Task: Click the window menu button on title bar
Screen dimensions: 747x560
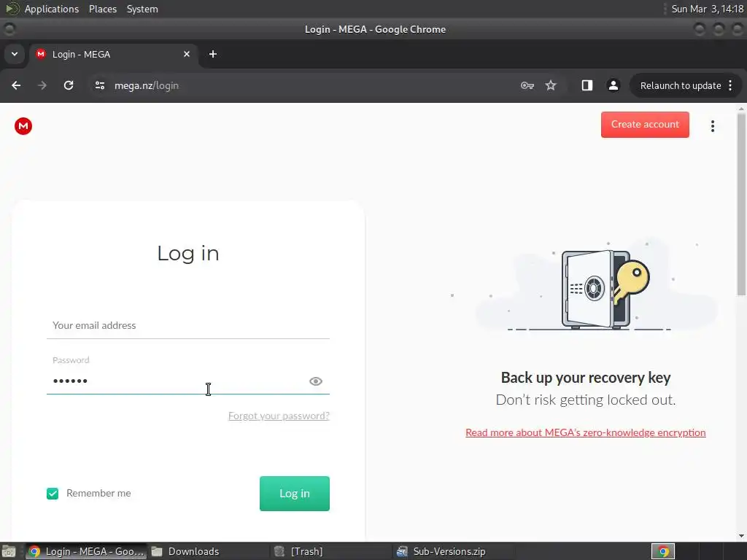Action: [9, 29]
